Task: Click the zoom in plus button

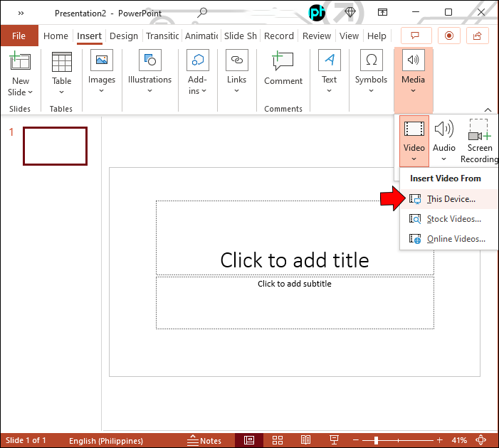Action: [439, 440]
